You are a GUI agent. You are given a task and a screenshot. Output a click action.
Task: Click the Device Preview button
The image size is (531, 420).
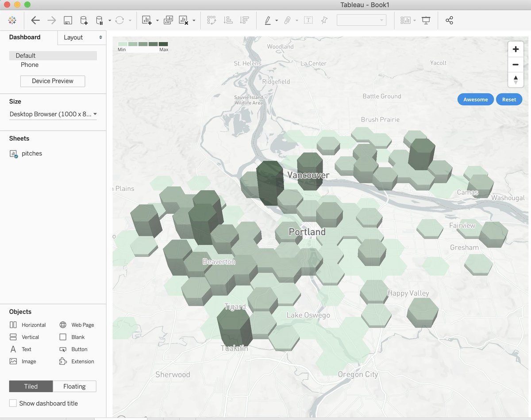tap(53, 81)
